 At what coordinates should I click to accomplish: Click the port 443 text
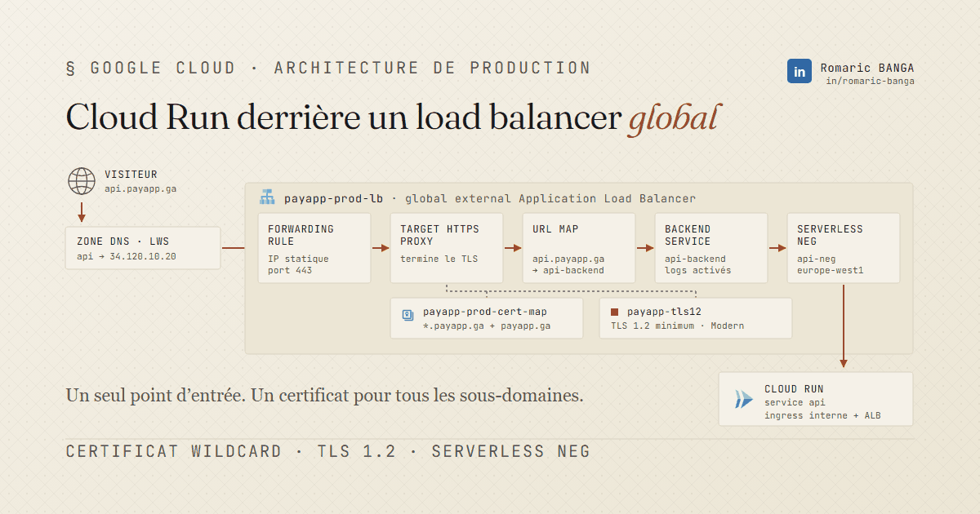pos(290,270)
